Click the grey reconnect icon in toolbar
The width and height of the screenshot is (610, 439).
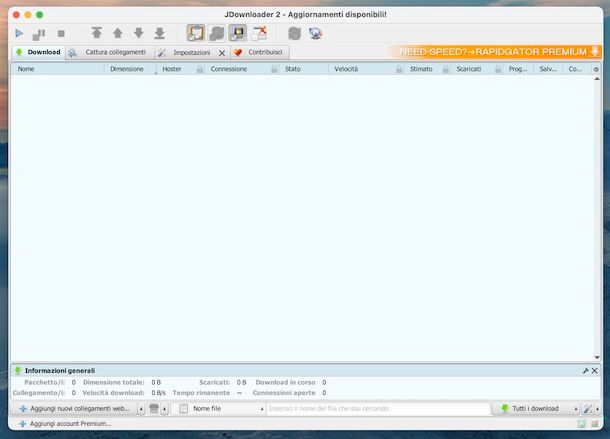point(294,33)
